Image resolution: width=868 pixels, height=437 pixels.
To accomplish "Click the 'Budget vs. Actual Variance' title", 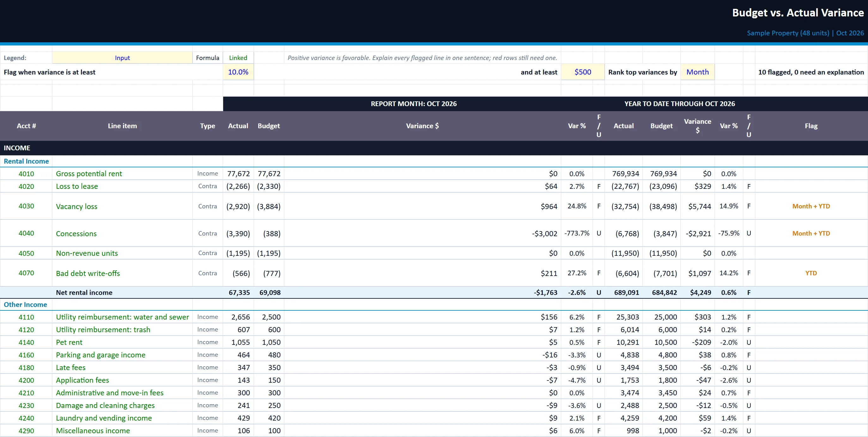I will click(798, 13).
